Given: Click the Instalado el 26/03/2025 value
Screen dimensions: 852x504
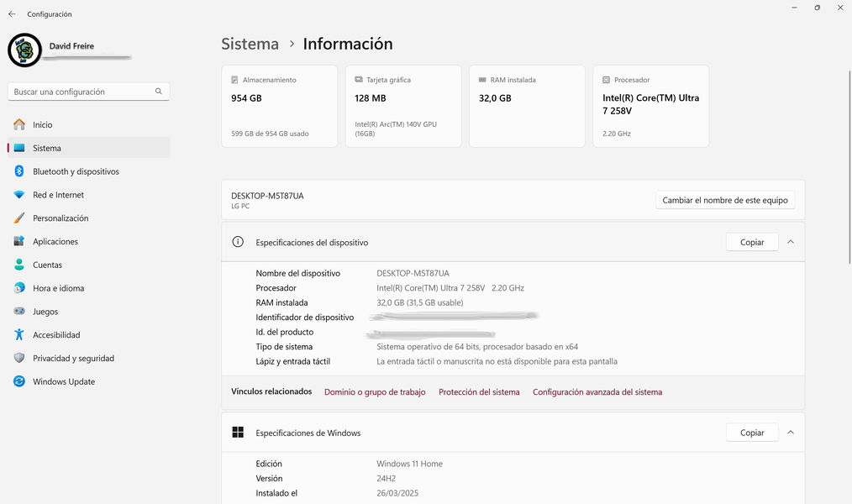Looking at the screenshot, I should (x=397, y=493).
